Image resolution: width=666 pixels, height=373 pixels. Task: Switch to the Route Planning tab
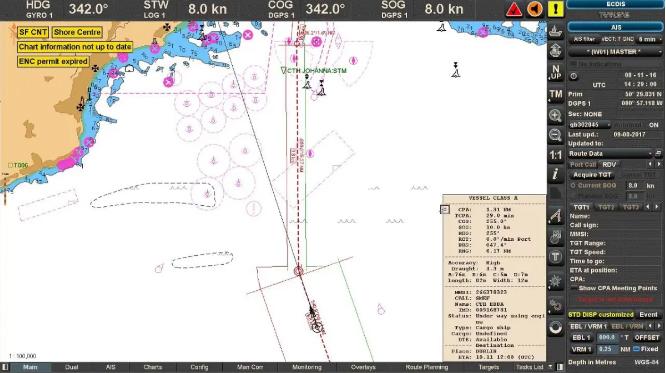click(426, 367)
